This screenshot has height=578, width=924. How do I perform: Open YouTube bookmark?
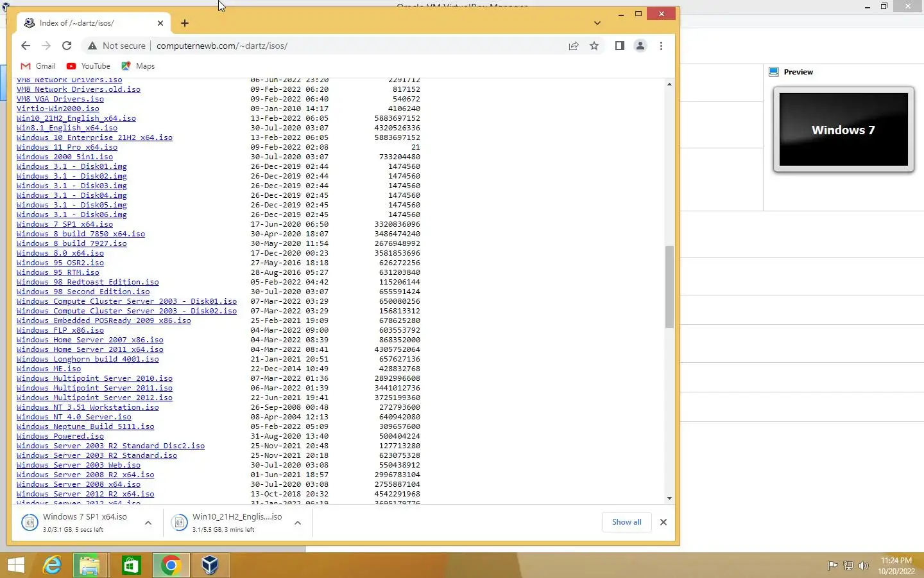(x=89, y=66)
